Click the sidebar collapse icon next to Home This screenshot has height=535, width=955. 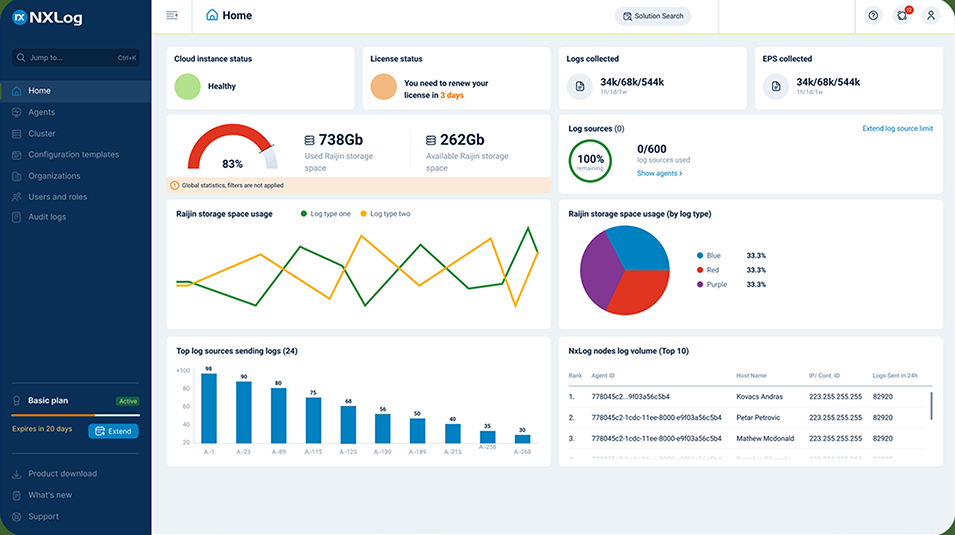point(172,15)
